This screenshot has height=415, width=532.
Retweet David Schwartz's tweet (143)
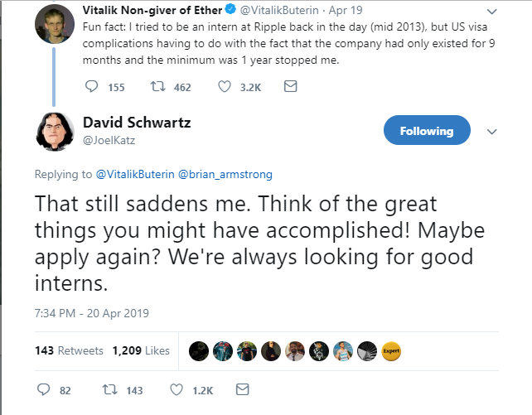[110, 389]
